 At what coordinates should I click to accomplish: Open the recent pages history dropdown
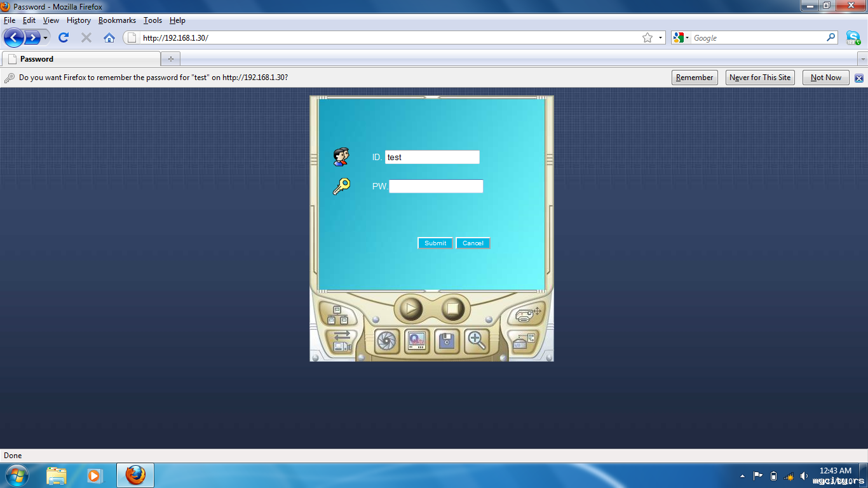(x=46, y=38)
